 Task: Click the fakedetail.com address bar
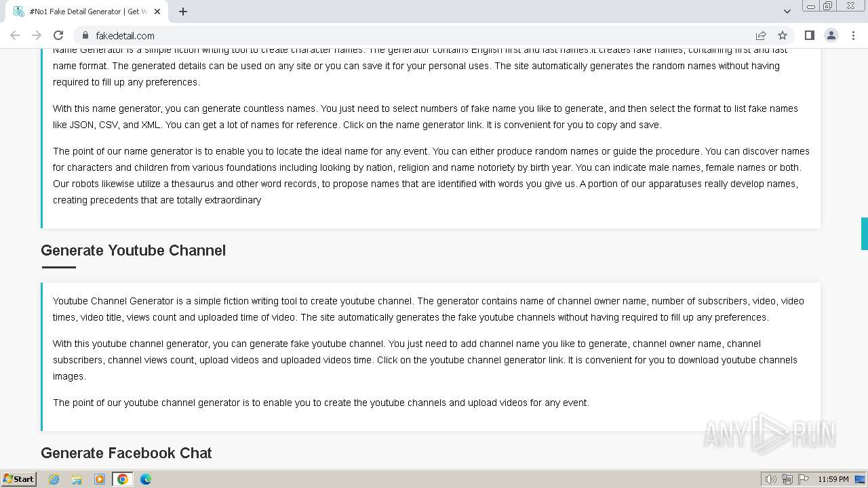click(407, 35)
